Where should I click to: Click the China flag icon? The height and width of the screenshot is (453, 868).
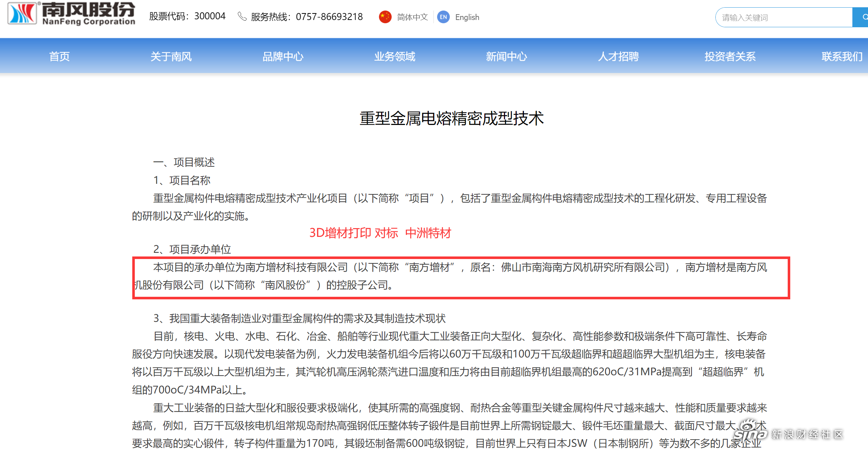385,17
